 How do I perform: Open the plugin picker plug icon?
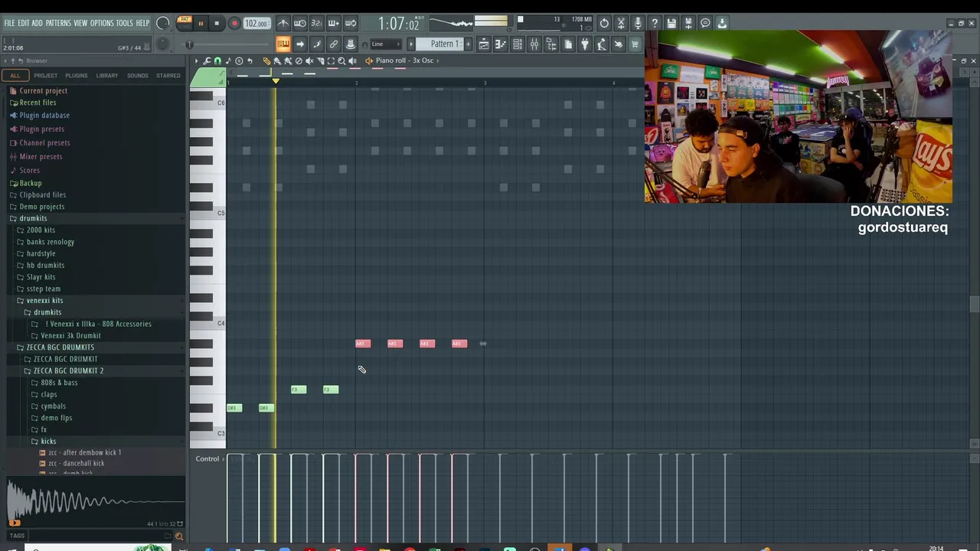pyautogui.click(x=585, y=44)
